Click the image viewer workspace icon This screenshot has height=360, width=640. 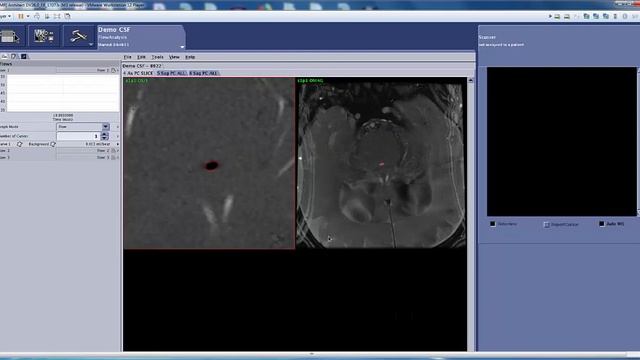tap(44, 37)
